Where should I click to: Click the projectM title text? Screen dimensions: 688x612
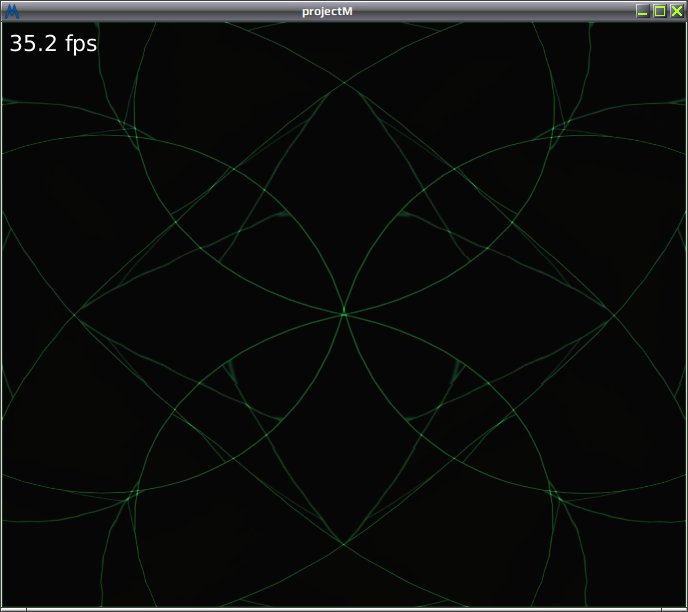click(x=327, y=11)
